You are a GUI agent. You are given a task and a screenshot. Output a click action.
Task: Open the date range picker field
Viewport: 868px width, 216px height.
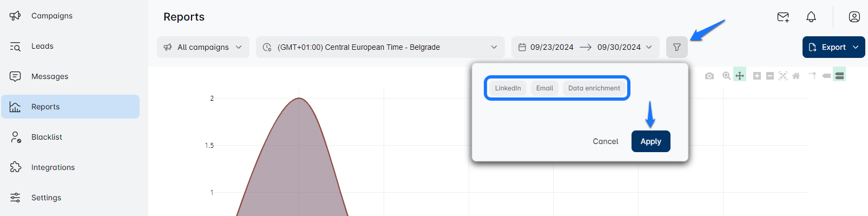click(x=586, y=47)
